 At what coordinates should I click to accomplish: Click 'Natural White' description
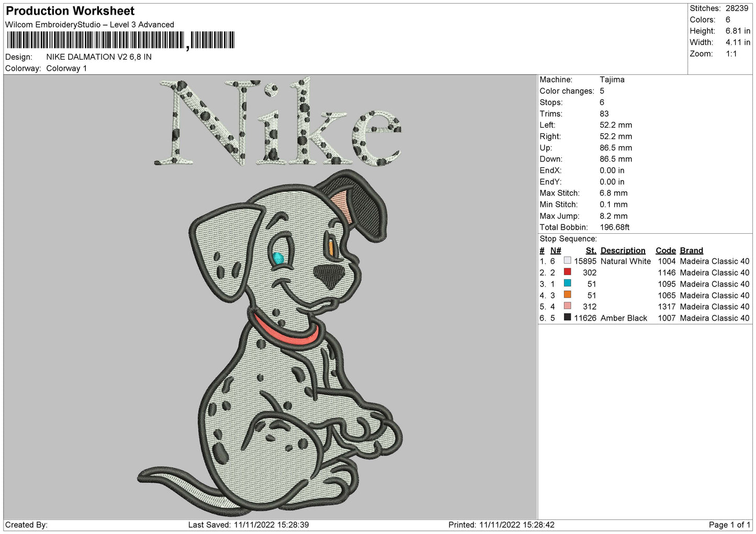626,262
